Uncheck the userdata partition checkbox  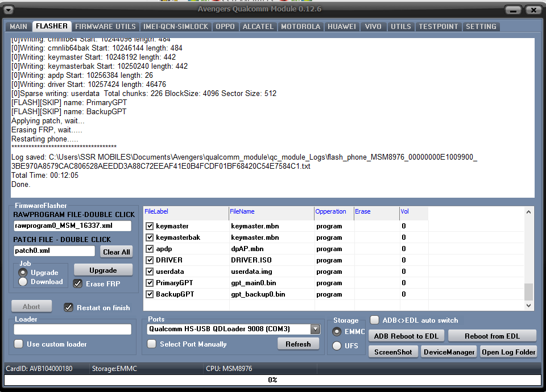pyautogui.click(x=150, y=272)
